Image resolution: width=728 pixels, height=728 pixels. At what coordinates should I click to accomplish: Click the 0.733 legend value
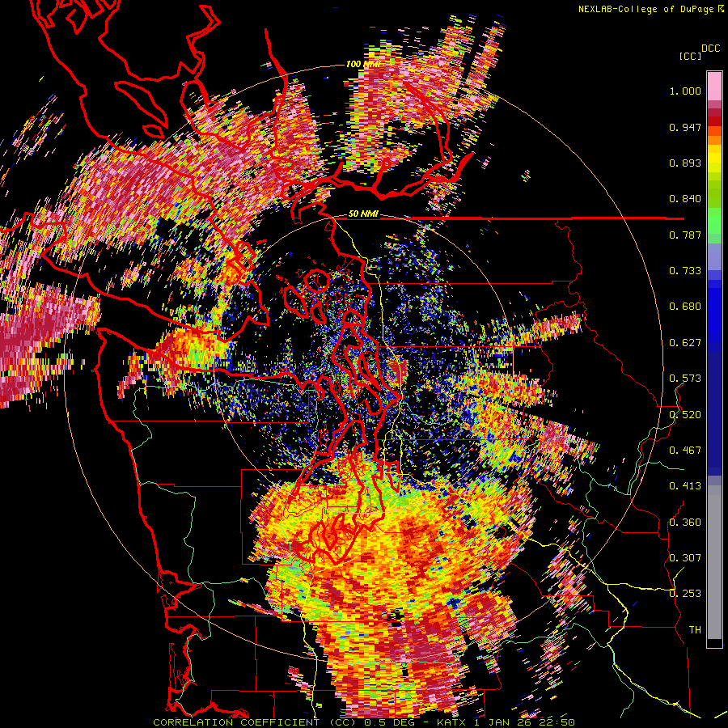point(685,271)
